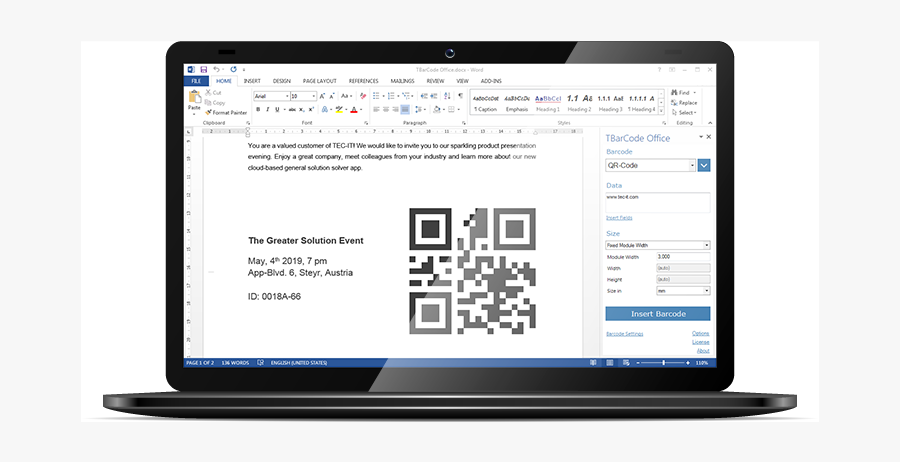Click the Read Mode view icon in status bar
Screen dimensions: 900x462
tap(593, 363)
